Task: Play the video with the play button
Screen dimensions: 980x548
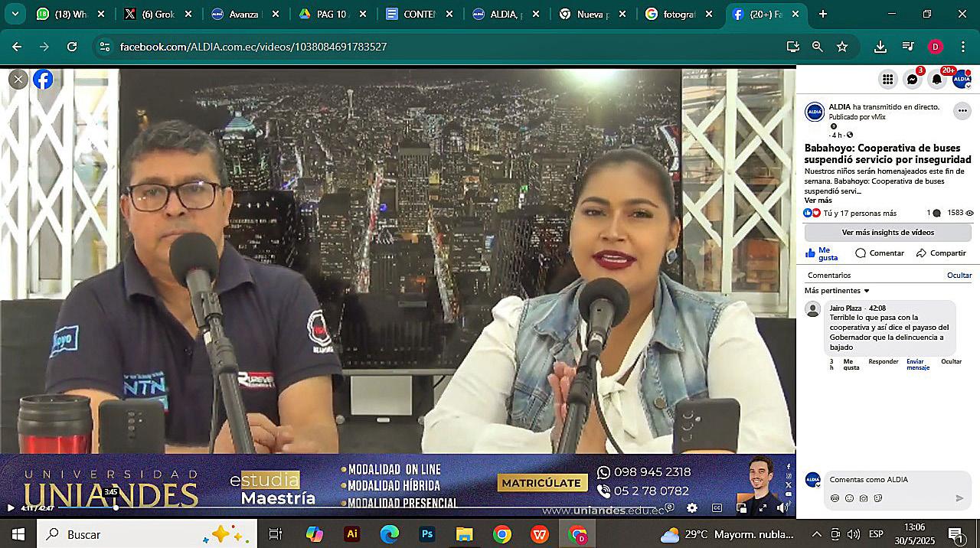Action: [x=11, y=507]
